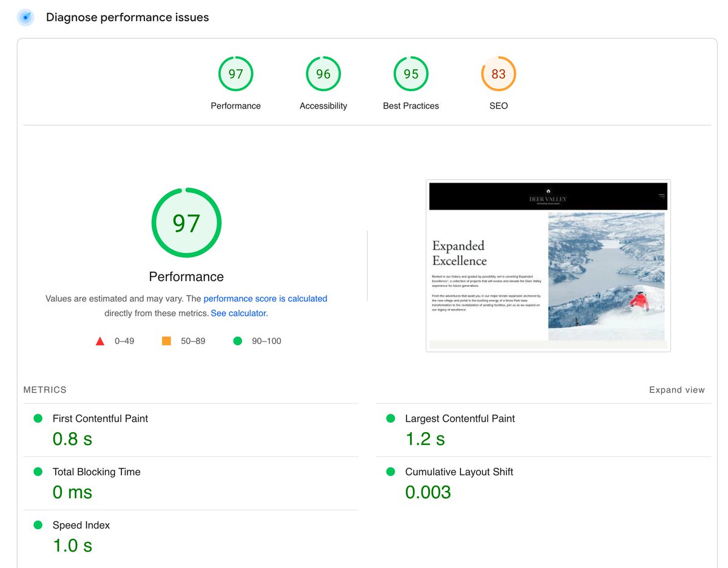
Task: Select the 'Diagnose performance issues' heading
Action: click(x=127, y=18)
